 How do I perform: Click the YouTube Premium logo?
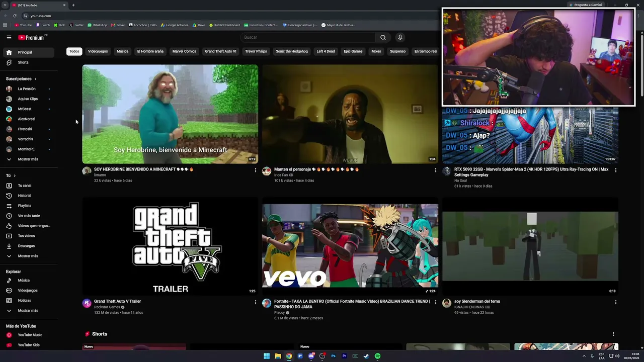pyautogui.click(x=31, y=38)
